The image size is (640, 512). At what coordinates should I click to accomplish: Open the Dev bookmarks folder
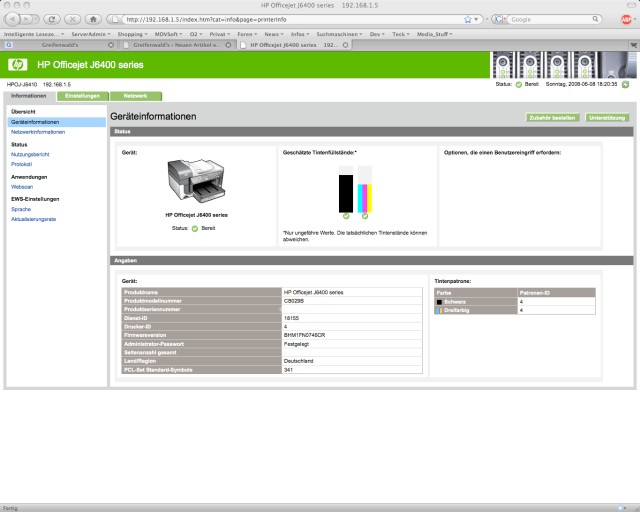377,34
